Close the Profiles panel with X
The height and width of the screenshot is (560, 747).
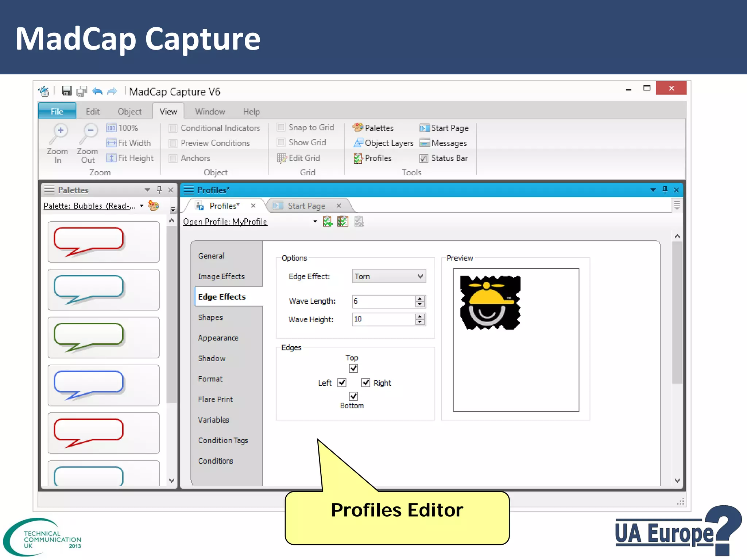coord(676,190)
